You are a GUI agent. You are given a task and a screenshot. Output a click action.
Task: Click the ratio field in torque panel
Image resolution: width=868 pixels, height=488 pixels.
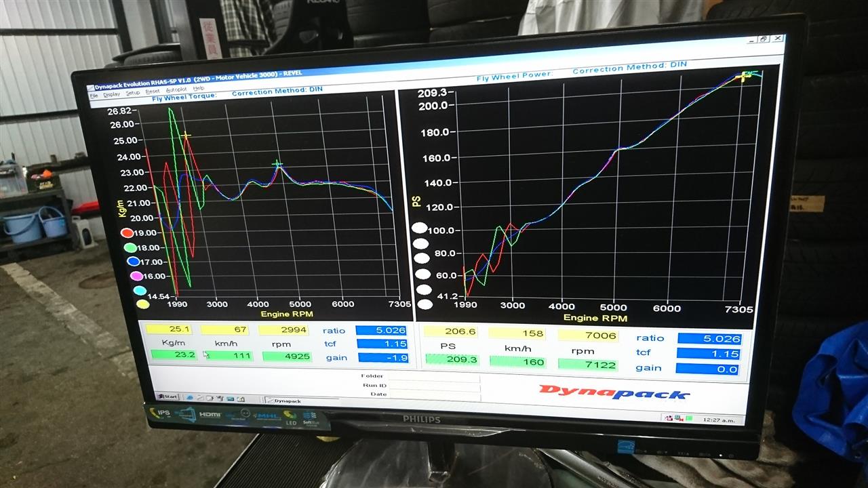380,331
